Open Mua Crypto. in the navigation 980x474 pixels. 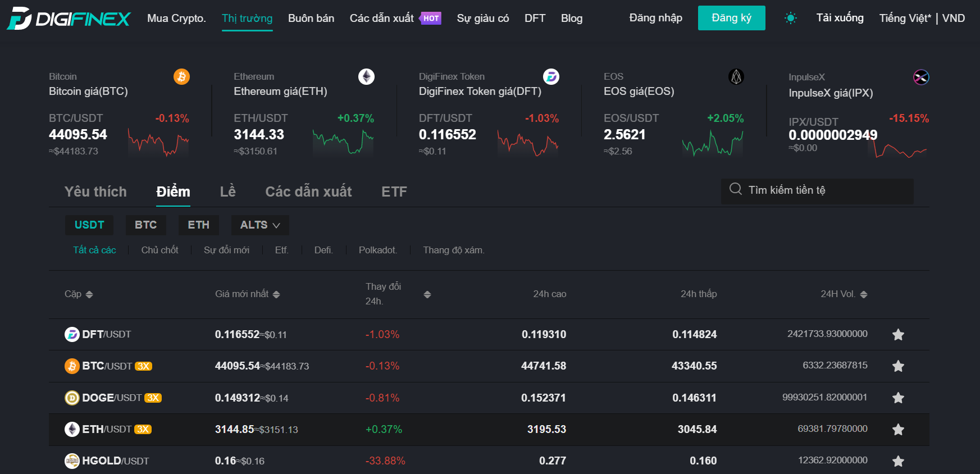[176, 18]
